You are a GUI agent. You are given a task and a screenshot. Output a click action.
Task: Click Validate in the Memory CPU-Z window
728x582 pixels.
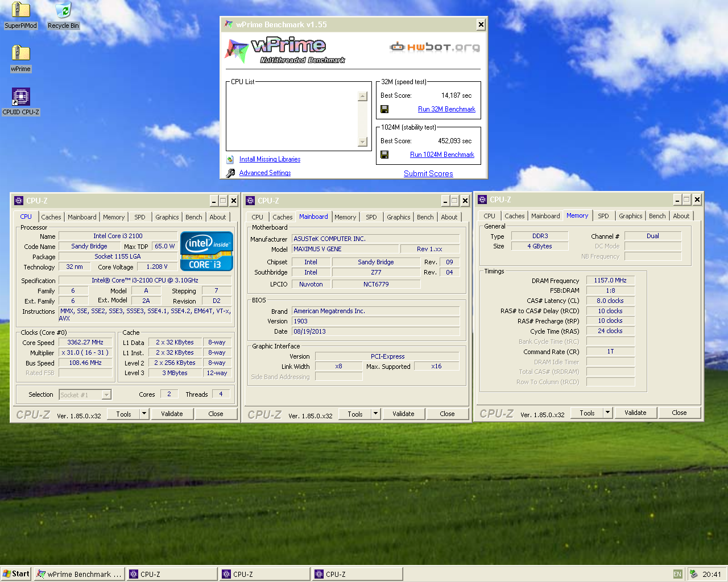(635, 413)
